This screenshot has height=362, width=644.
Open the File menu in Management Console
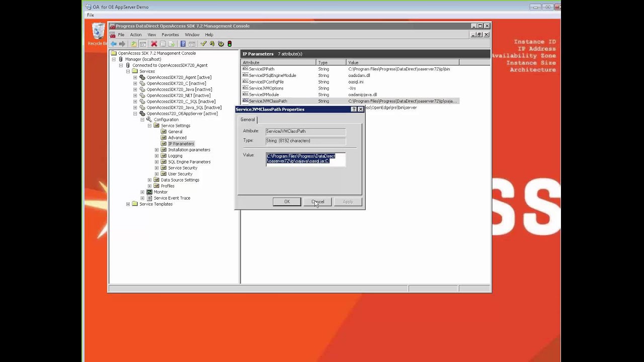click(x=121, y=35)
